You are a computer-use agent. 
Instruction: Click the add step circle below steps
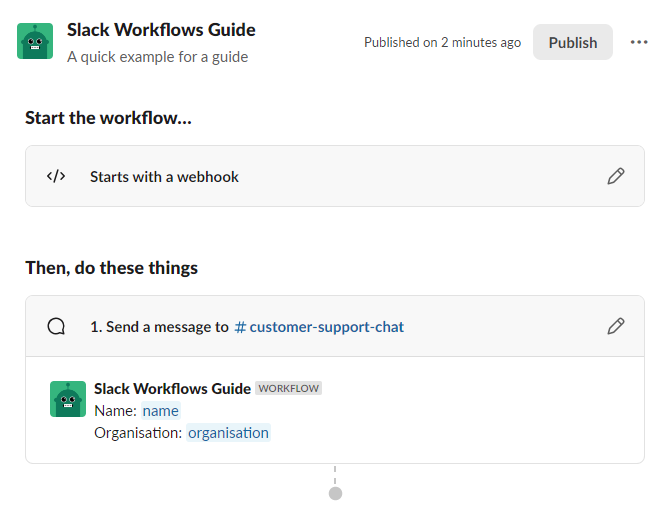tap(335, 493)
